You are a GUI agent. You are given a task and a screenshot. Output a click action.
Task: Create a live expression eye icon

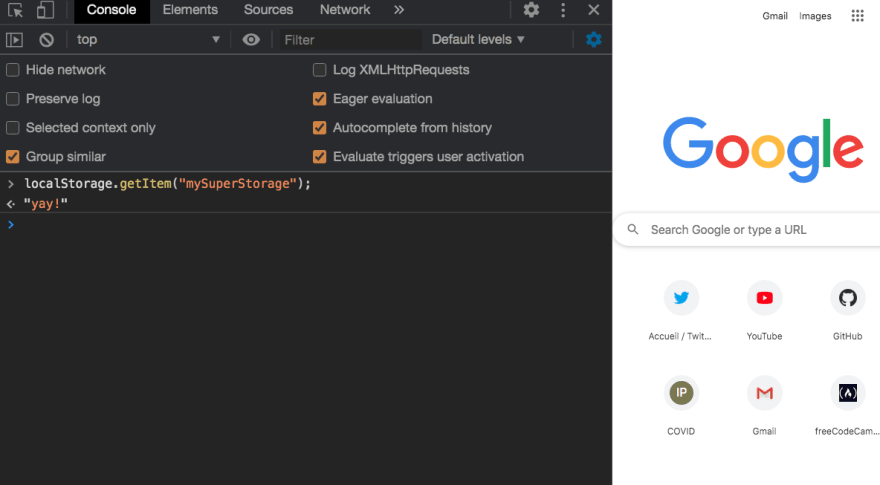[x=251, y=40]
